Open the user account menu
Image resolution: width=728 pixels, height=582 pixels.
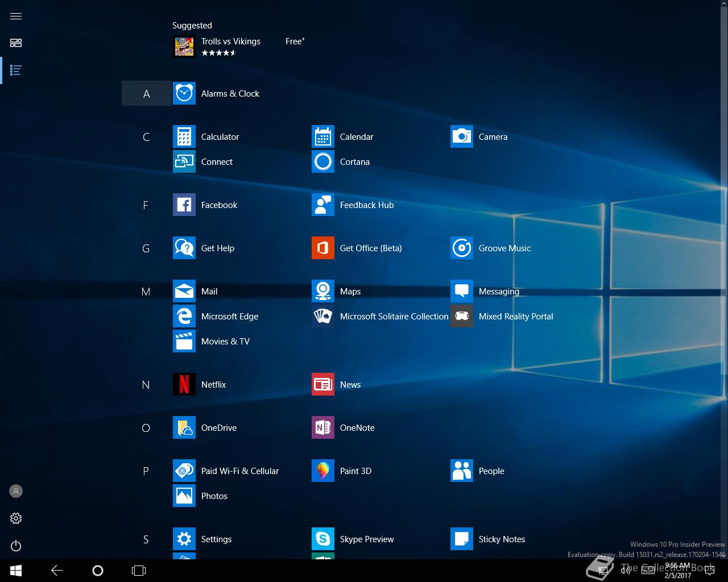click(16, 491)
